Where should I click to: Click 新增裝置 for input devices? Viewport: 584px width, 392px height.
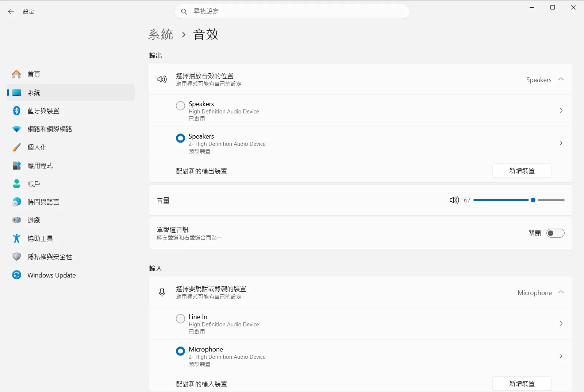pyautogui.click(x=522, y=384)
